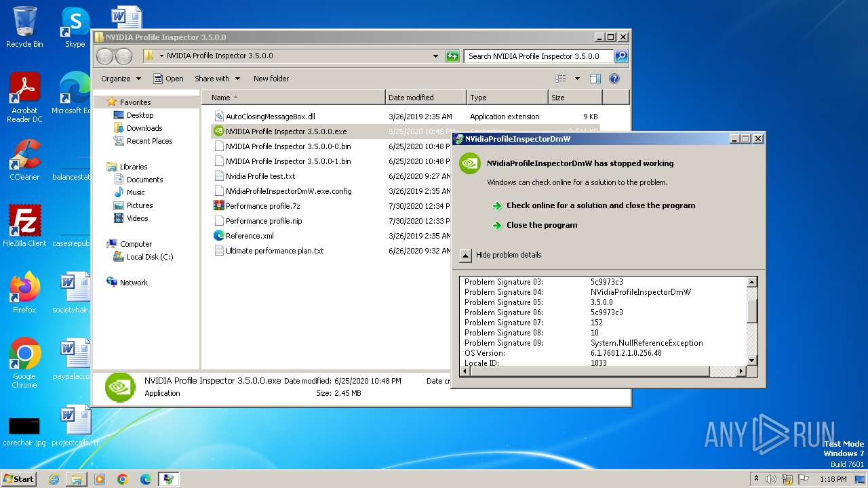Open Firefox desktop shortcut

pos(24,292)
